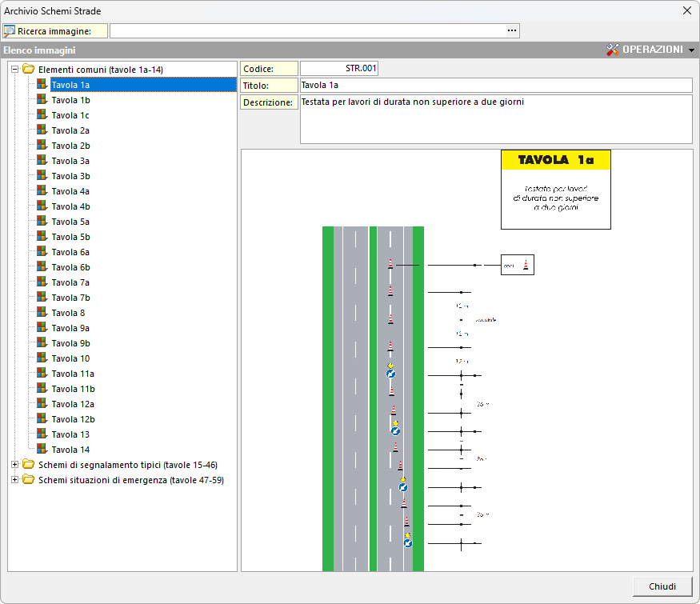Screen dimensions: 700x604
Task: Click the image icon for Tavola 5b
Action: [42, 237]
